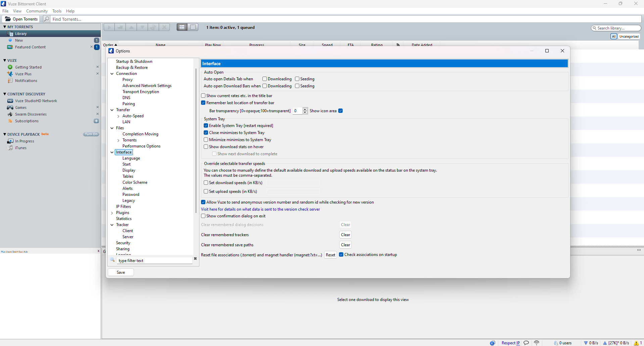Click the Open Torrents button
This screenshot has height=346, width=644.
click(x=21, y=19)
